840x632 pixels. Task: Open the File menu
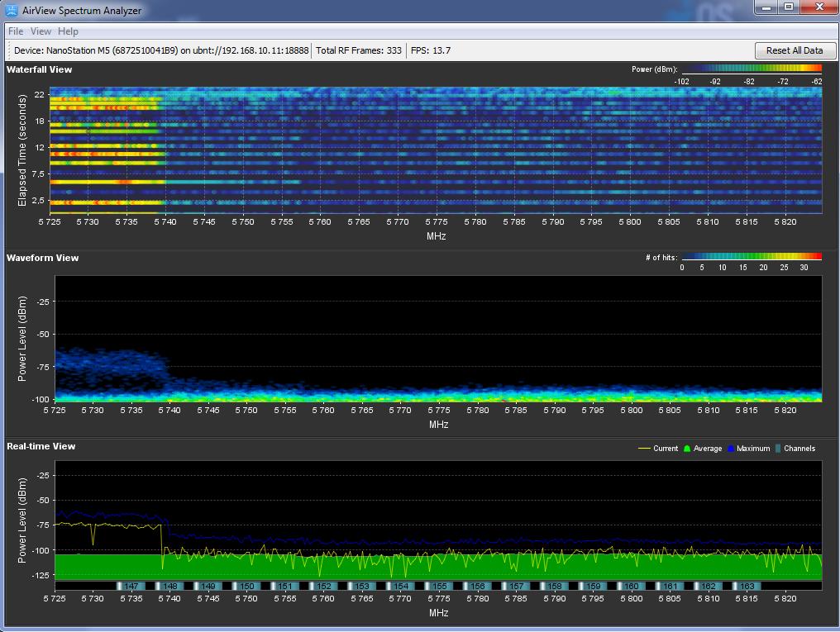[x=16, y=31]
